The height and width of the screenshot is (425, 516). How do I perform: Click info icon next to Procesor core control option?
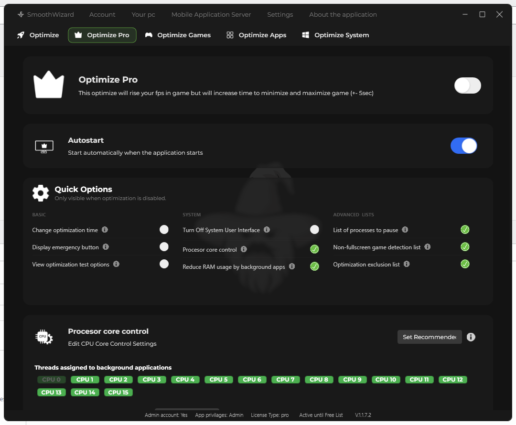click(x=244, y=249)
